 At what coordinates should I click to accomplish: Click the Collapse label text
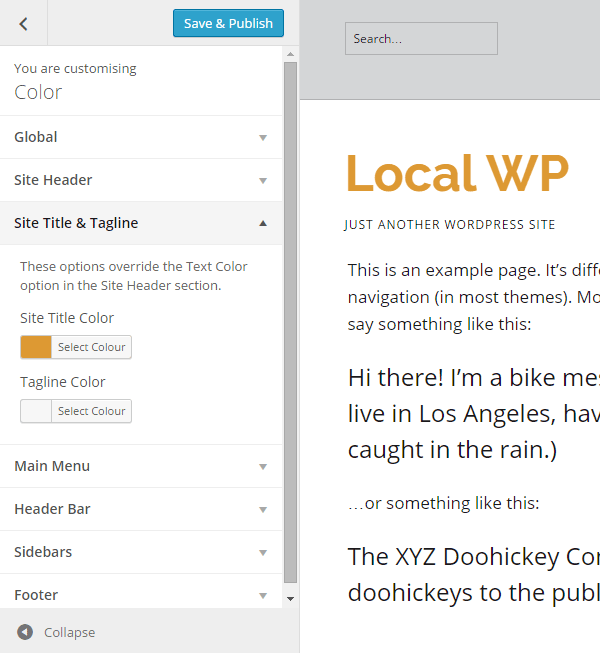tap(70, 632)
